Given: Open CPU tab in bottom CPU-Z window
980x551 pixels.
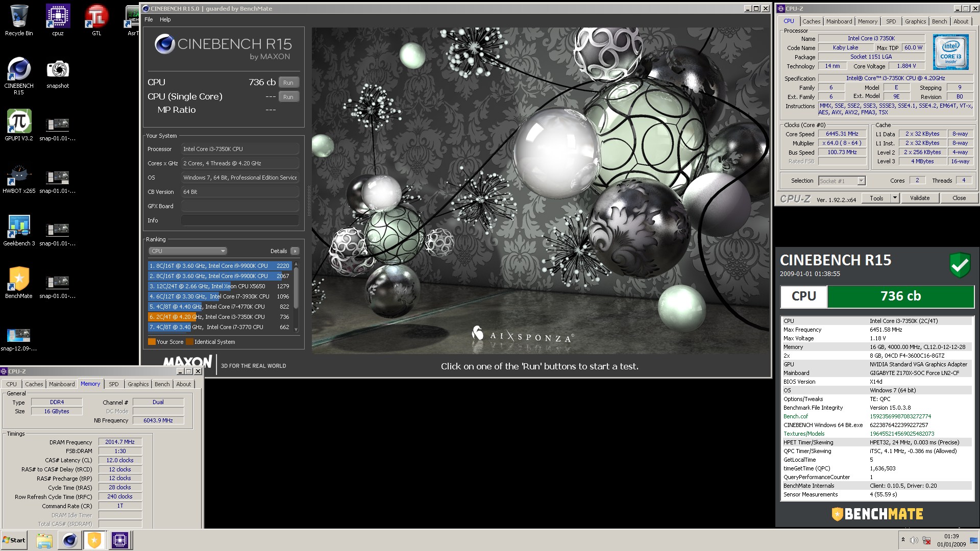Looking at the screenshot, I should (11, 384).
